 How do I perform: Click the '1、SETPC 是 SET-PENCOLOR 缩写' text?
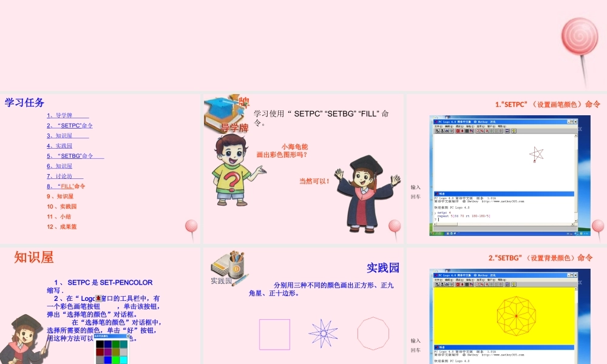pyautogui.click(x=100, y=286)
